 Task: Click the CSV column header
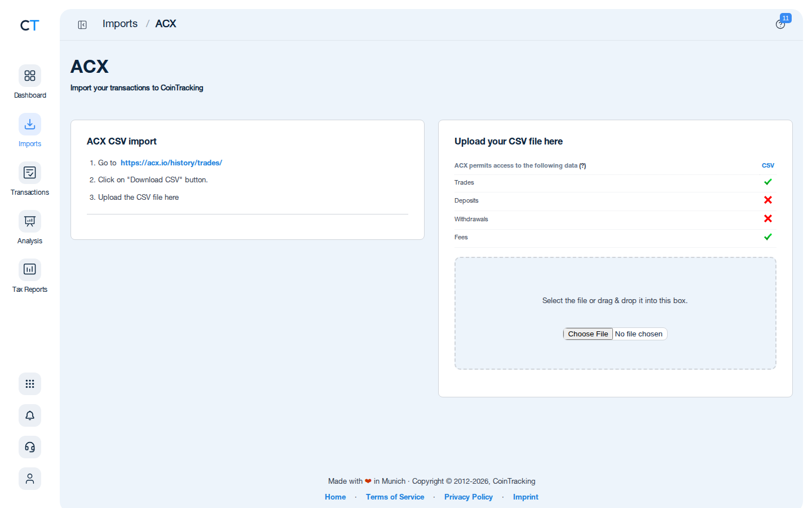tap(768, 165)
